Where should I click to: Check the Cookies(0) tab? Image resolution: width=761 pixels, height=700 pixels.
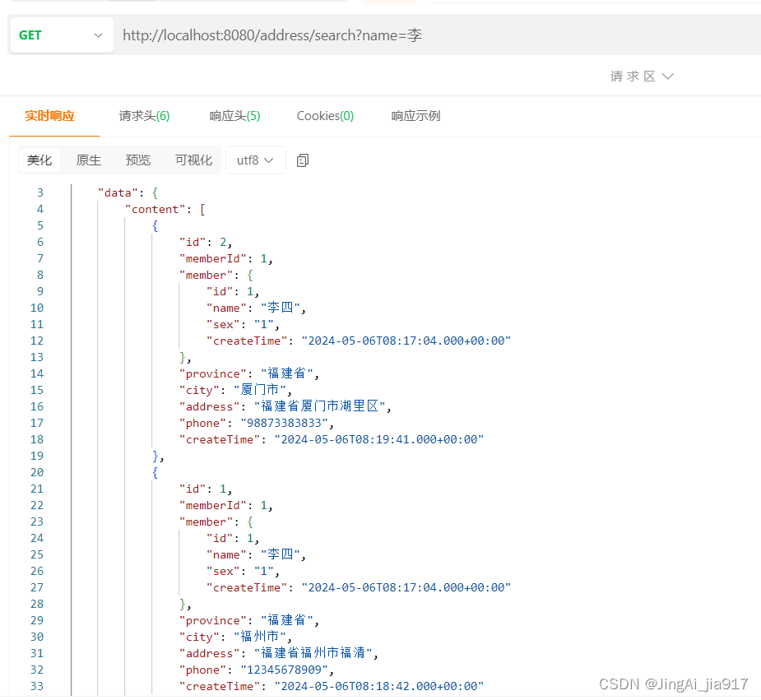click(325, 116)
